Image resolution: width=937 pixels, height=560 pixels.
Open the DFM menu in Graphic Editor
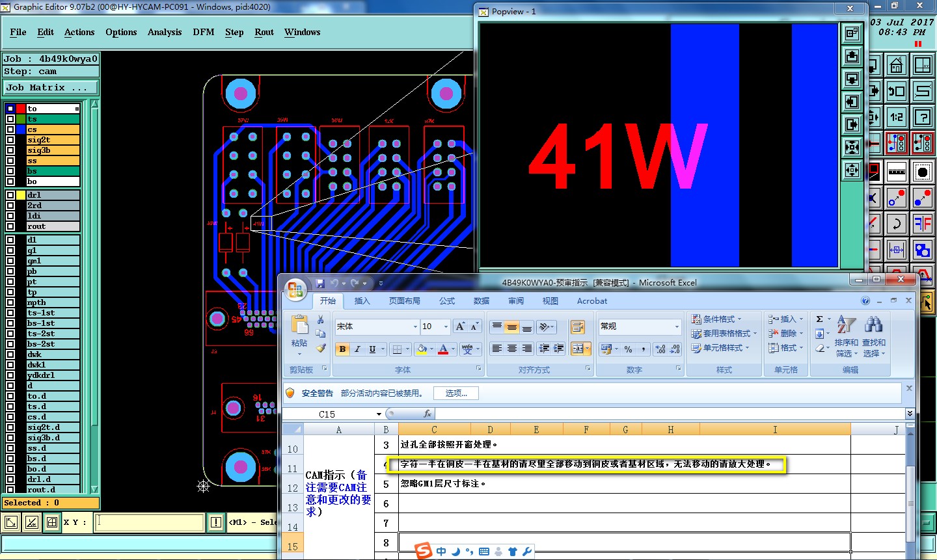pos(204,32)
